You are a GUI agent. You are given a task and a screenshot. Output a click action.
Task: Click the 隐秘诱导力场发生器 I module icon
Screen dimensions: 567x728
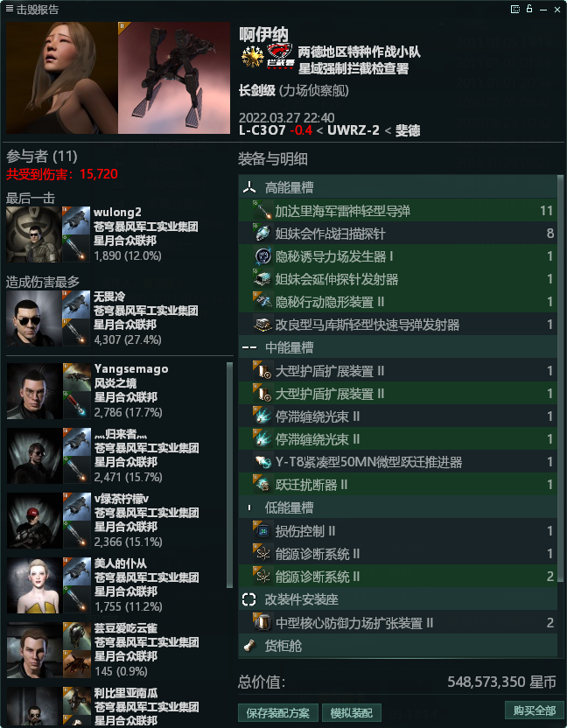pos(262,256)
